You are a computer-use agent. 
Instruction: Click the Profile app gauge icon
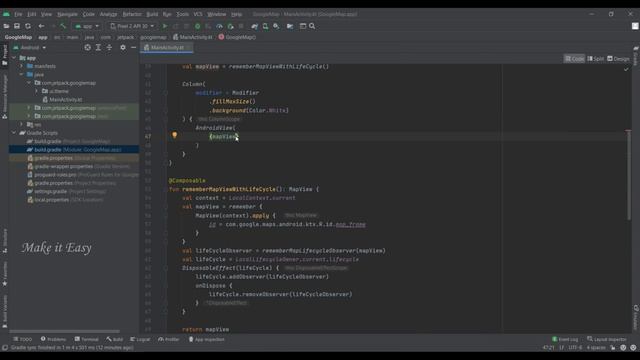pos(219,26)
